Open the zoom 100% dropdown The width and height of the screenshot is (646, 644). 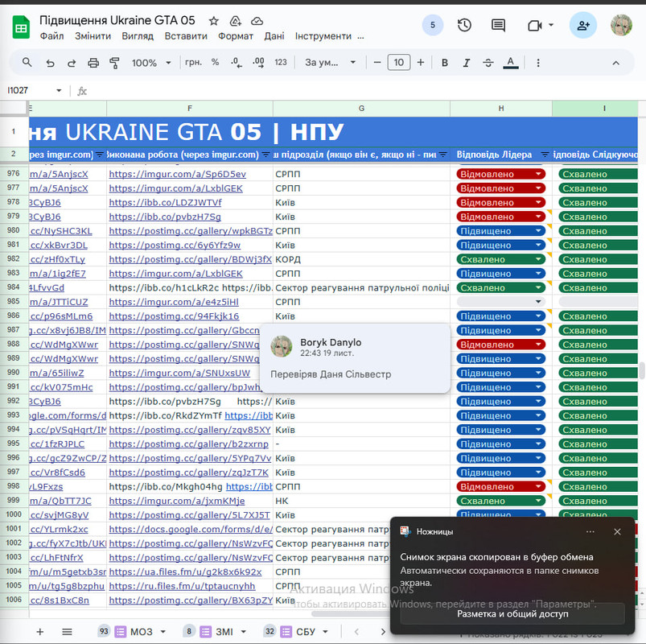(x=151, y=63)
